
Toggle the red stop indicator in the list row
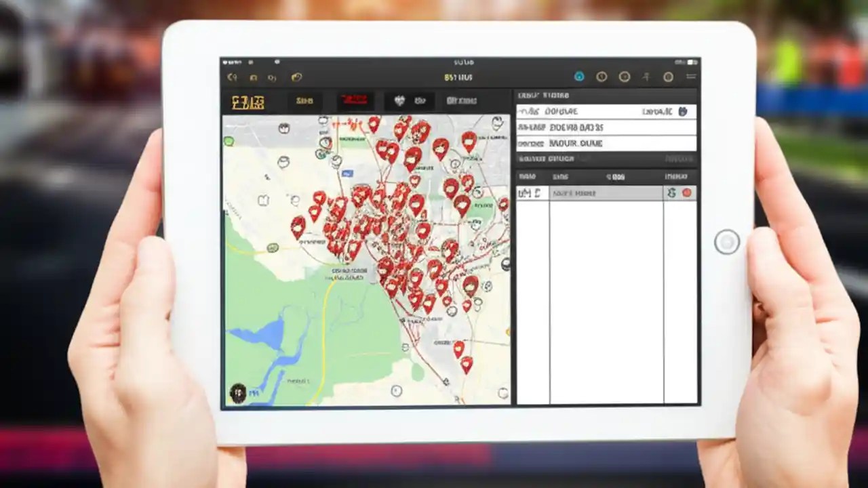click(x=687, y=193)
